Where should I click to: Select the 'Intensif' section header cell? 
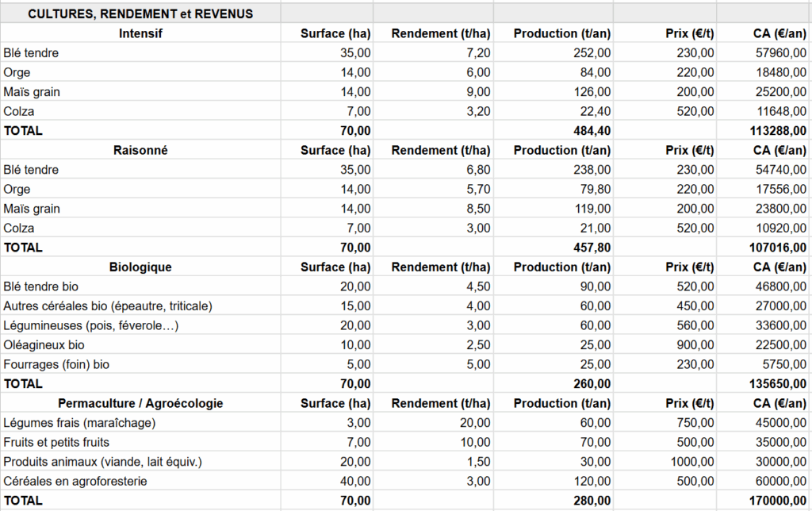pyautogui.click(x=140, y=33)
